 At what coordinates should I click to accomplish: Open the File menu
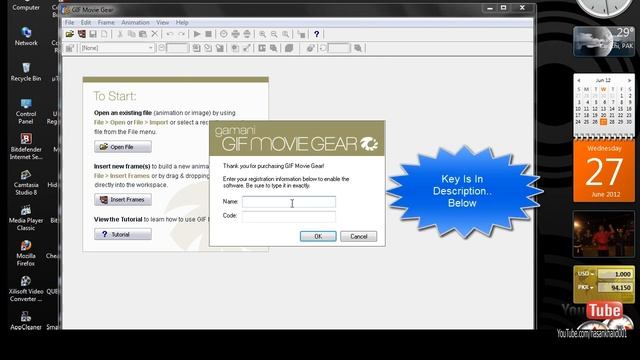(69, 22)
